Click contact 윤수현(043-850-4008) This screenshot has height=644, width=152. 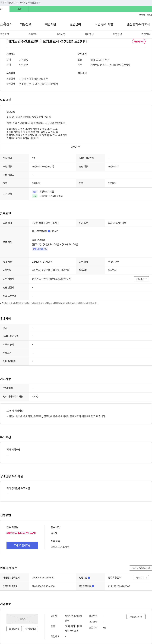44,586
